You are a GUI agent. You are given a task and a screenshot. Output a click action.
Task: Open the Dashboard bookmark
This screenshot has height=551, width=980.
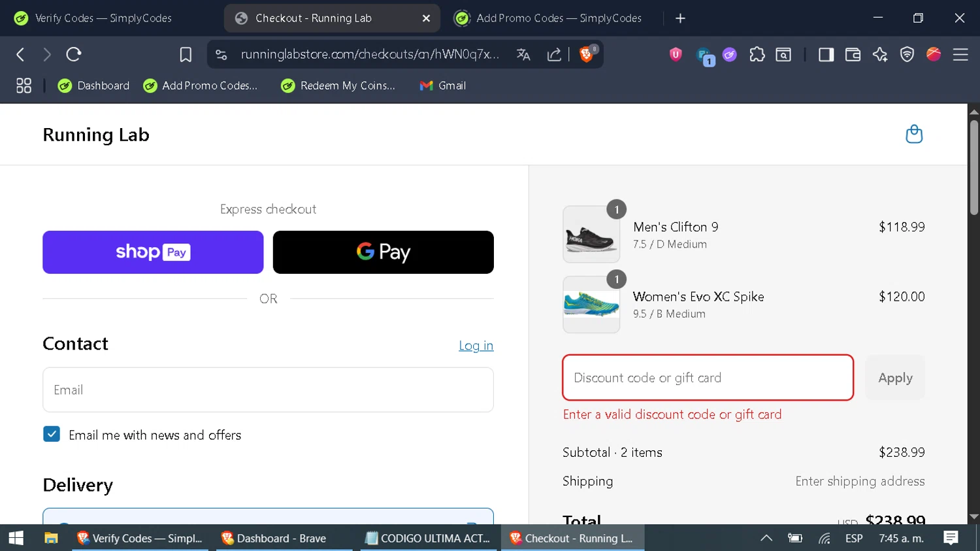pos(93,86)
